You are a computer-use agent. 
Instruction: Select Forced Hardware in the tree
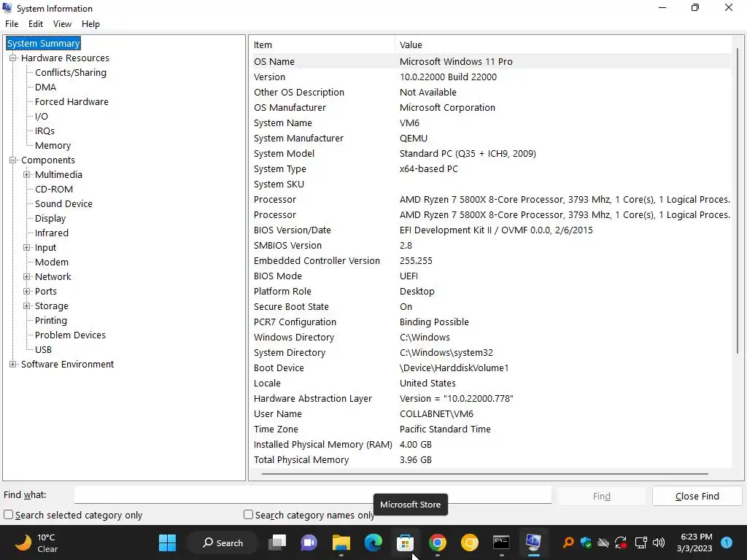(x=71, y=102)
